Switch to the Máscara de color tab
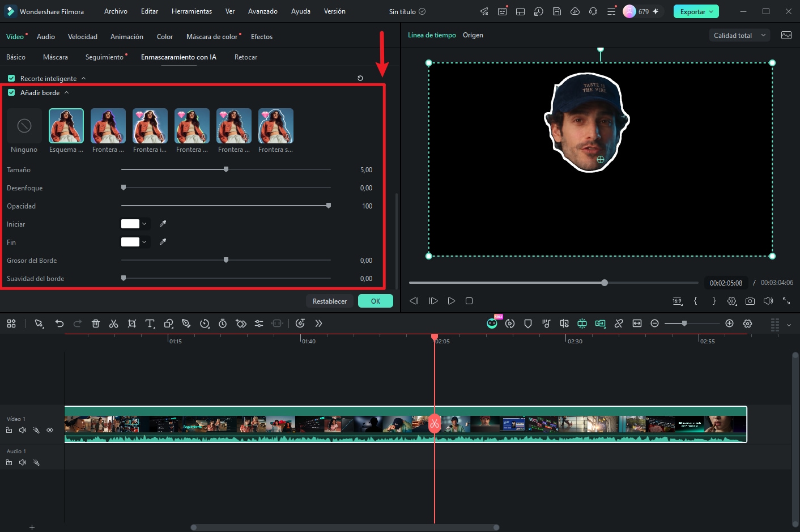The height and width of the screenshot is (532, 800). click(x=212, y=37)
